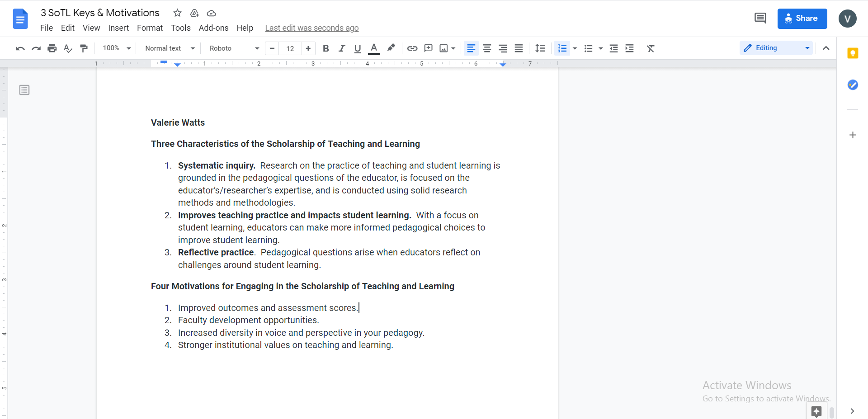Click the text Valerie Watts
This screenshot has height=419, width=868.
[178, 122]
